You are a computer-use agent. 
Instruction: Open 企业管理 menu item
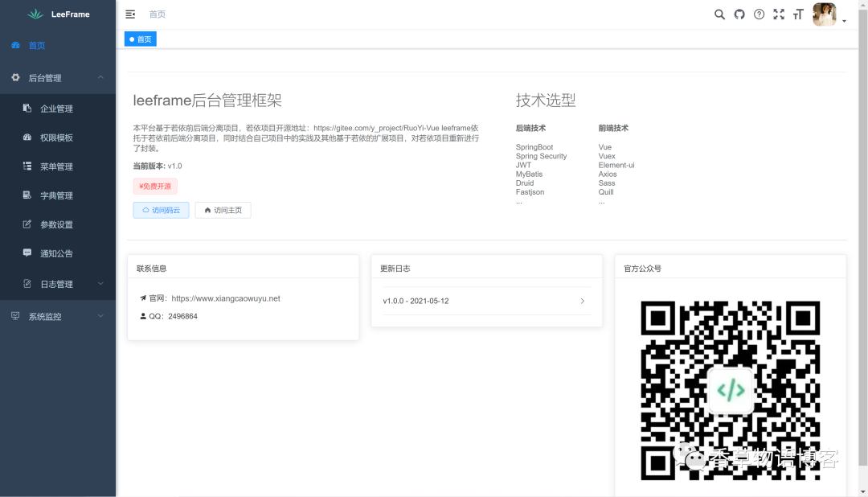tap(58, 109)
